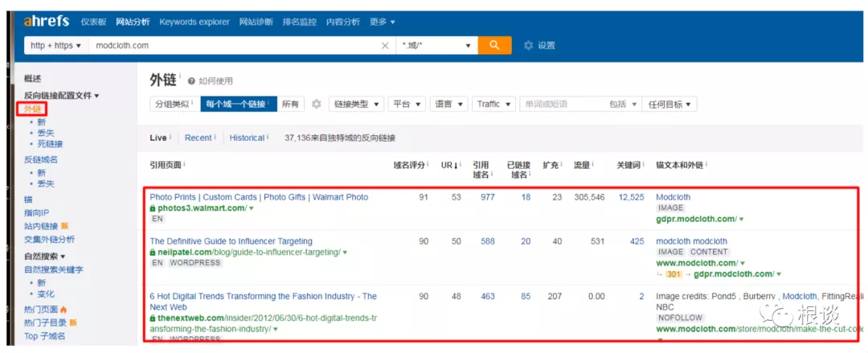868x353 pixels.
Task: Click the 如何使用 help question icon
Action: pyautogui.click(x=191, y=81)
